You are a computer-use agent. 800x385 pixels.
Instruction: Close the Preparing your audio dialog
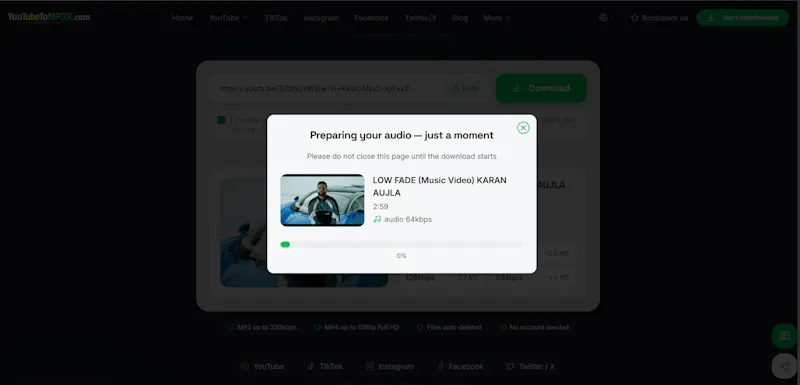523,128
